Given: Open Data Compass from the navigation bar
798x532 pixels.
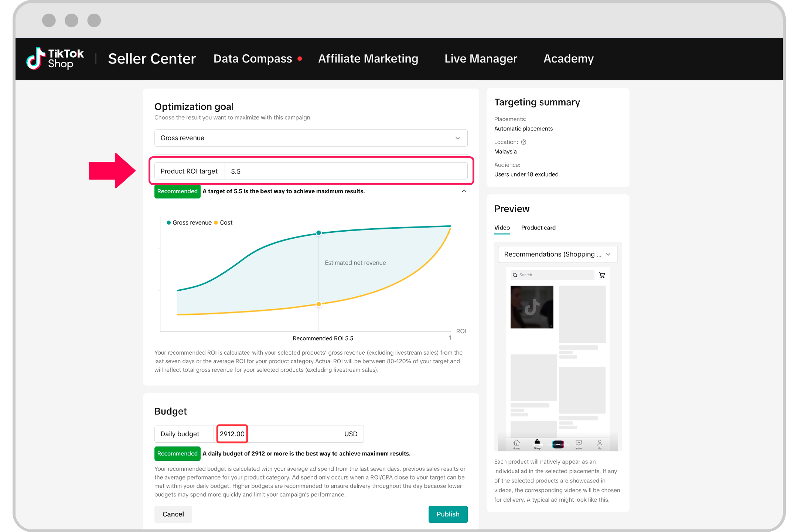Looking at the screenshot, I should click(252, 58).
